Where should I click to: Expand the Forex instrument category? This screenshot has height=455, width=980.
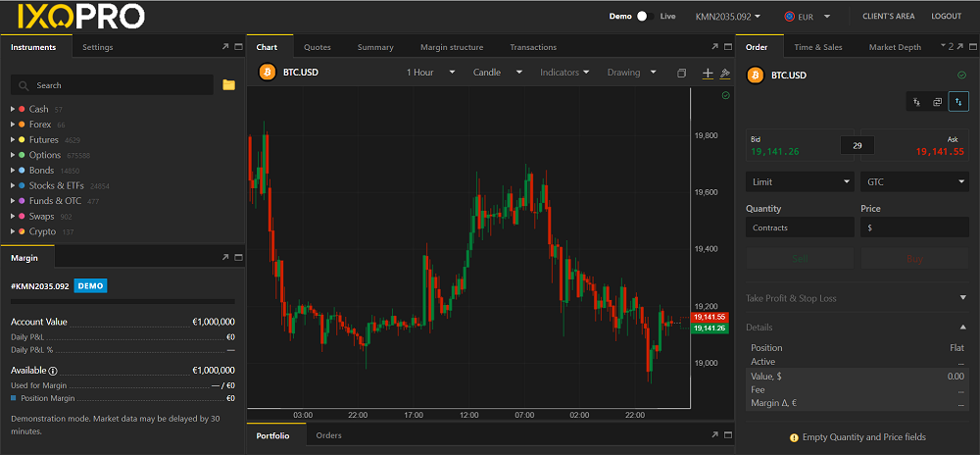click(x=13, y=125)
